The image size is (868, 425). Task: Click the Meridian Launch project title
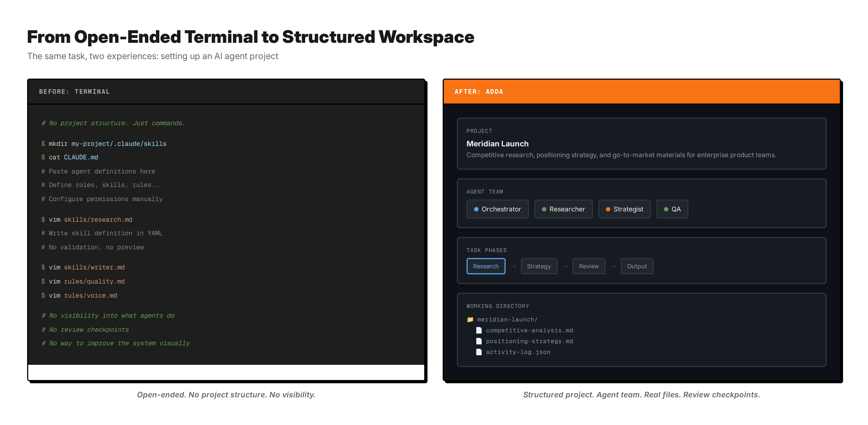497,143
